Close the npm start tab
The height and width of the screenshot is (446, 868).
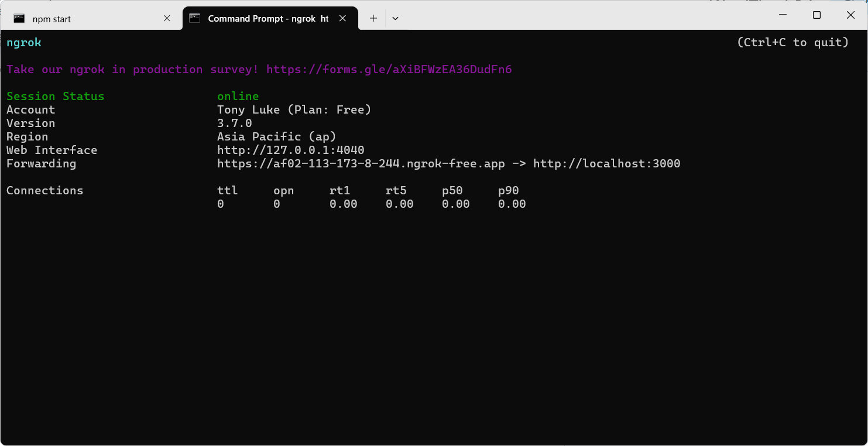click(167, 19)
